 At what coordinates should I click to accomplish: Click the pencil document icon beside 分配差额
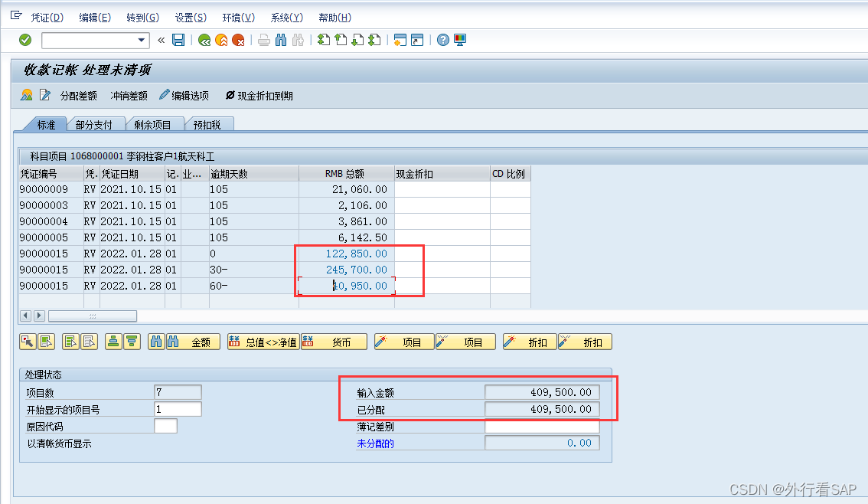pyautogui.click(x=45, y=95)
